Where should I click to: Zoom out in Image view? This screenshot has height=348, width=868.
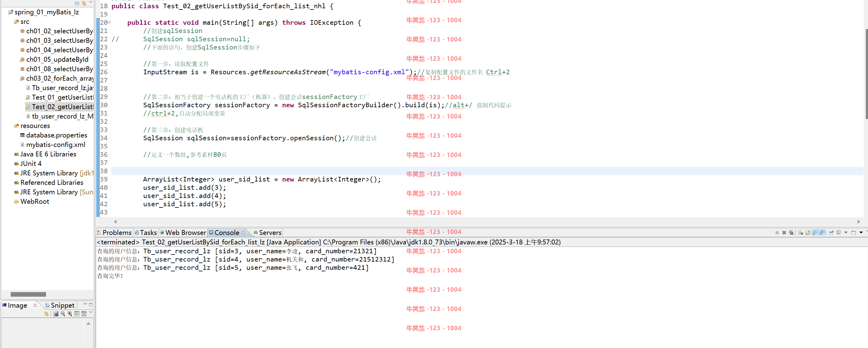(63, 313)
